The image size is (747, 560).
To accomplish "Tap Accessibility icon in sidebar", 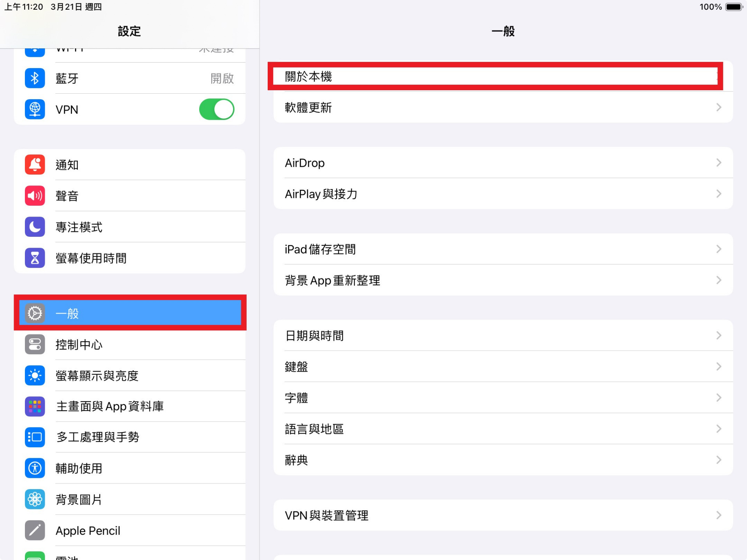I will click(35, 468).
